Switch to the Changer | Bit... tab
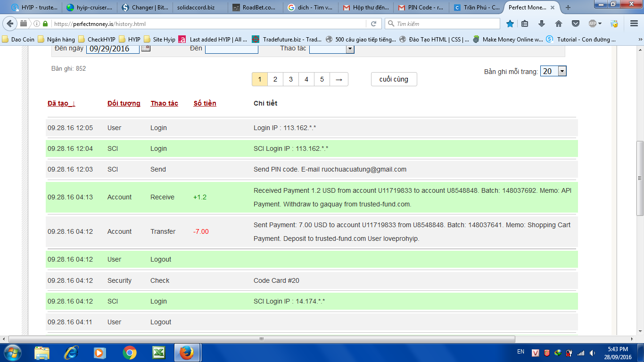 pos(145,8)
